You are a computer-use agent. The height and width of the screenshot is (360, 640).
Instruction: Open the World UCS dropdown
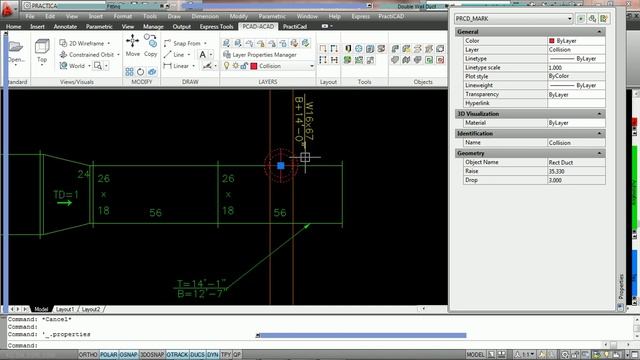pyautogui.click(x=89, y=66)
